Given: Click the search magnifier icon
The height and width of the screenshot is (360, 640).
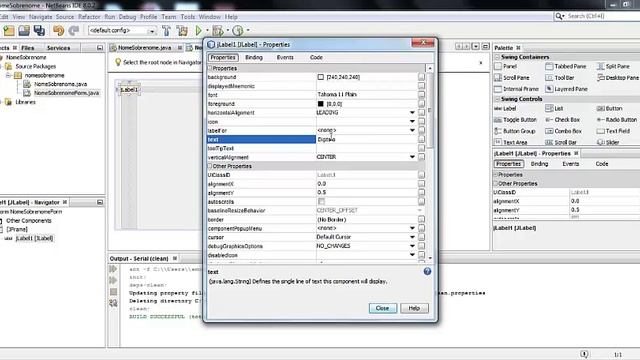Looking at the screenshot, I should click(x=558, y=16).
